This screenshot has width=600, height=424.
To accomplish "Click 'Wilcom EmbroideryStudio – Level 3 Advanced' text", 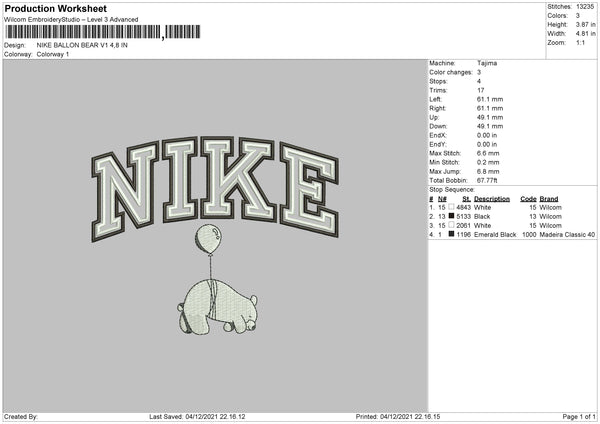I will pos(71,20).
